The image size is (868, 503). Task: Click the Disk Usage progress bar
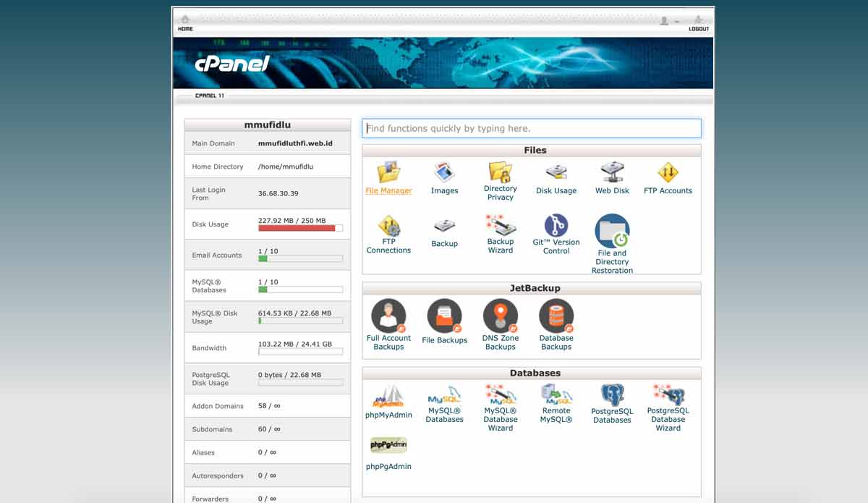(x=300, y=227)
